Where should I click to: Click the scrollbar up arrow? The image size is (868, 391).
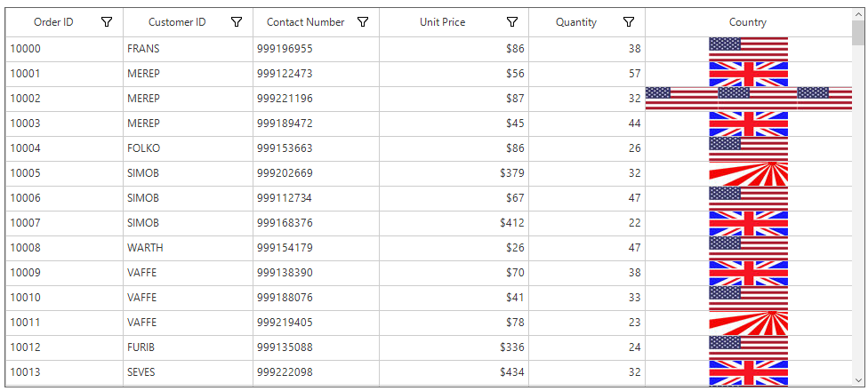[858, 14]
